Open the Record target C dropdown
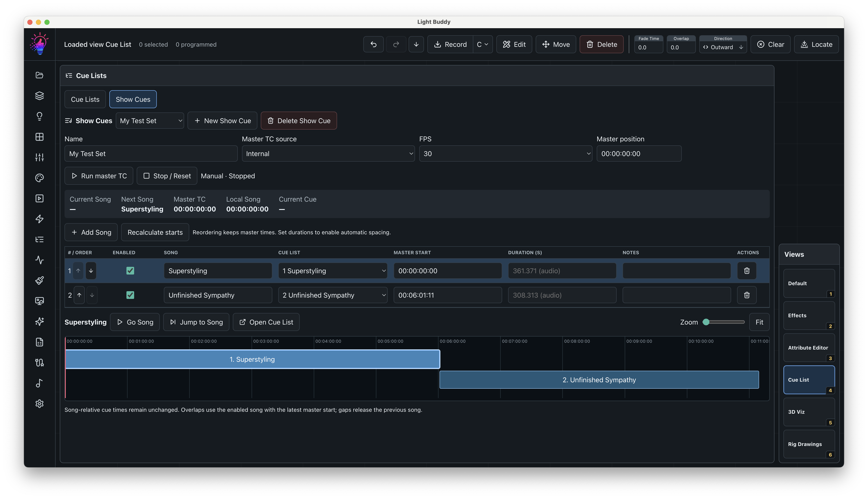This screenshot has height=499, width=868. [483, 44]
